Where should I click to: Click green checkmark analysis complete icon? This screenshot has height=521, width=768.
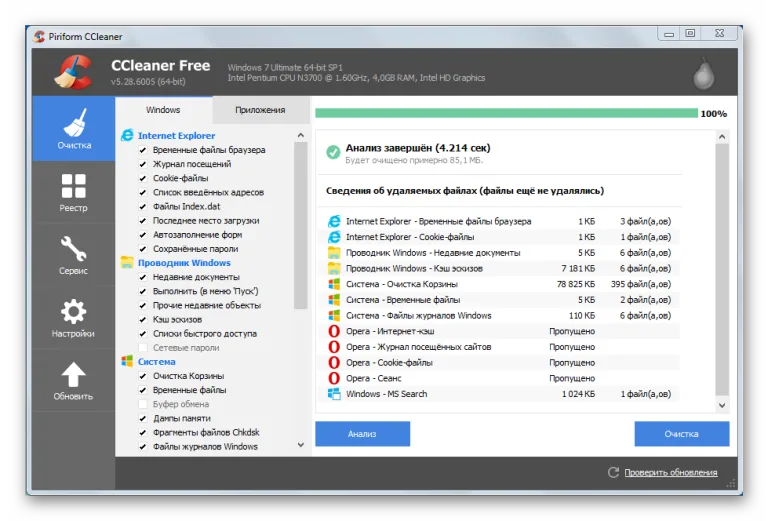click(333, 152)
